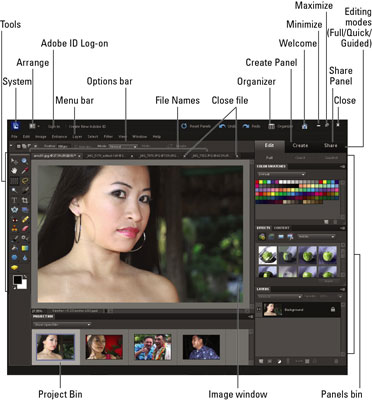Select the Hand tool
Viewport: 372px width, 400px height.
(14, 171)
